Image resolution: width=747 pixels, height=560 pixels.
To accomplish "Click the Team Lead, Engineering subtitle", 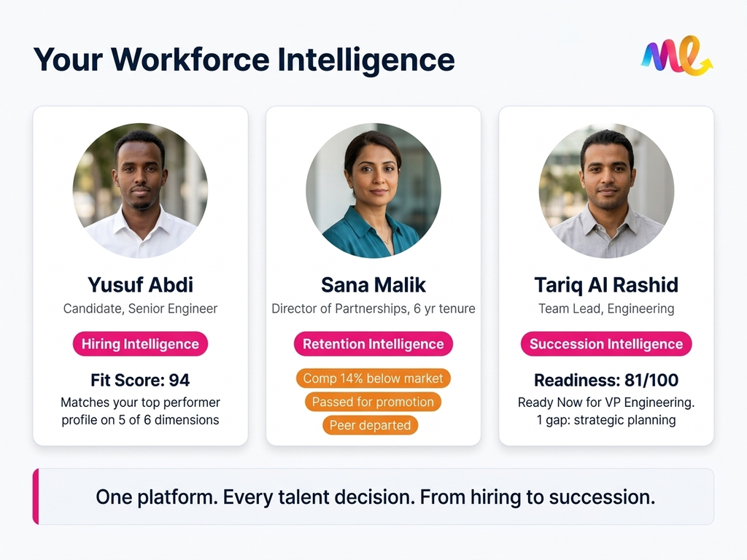I will 606,308.
